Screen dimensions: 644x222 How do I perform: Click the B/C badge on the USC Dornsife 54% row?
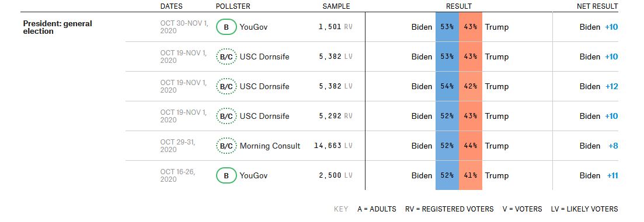click(x=227, y=86)
